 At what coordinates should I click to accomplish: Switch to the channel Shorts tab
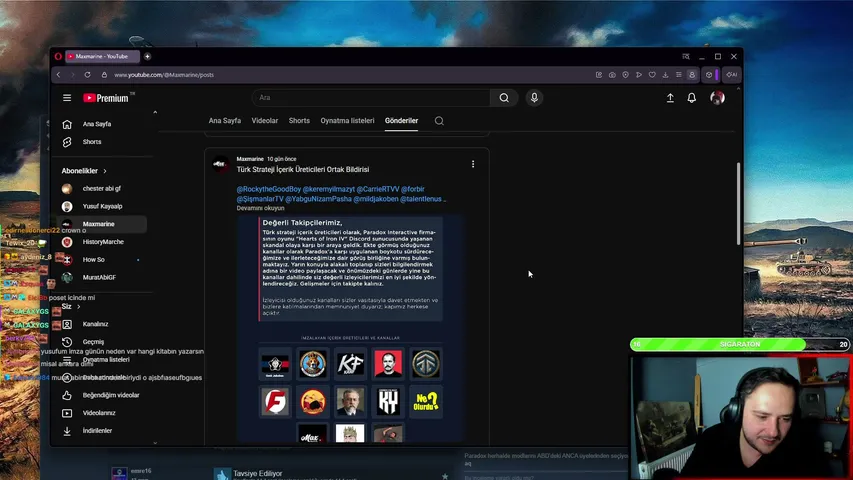[x=299, y=121]
